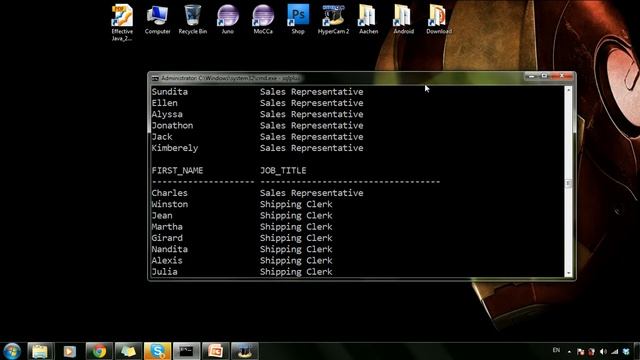Click the scrollbar down arrow in cmd
The image size is (640, 360).
tap(568, 273)
